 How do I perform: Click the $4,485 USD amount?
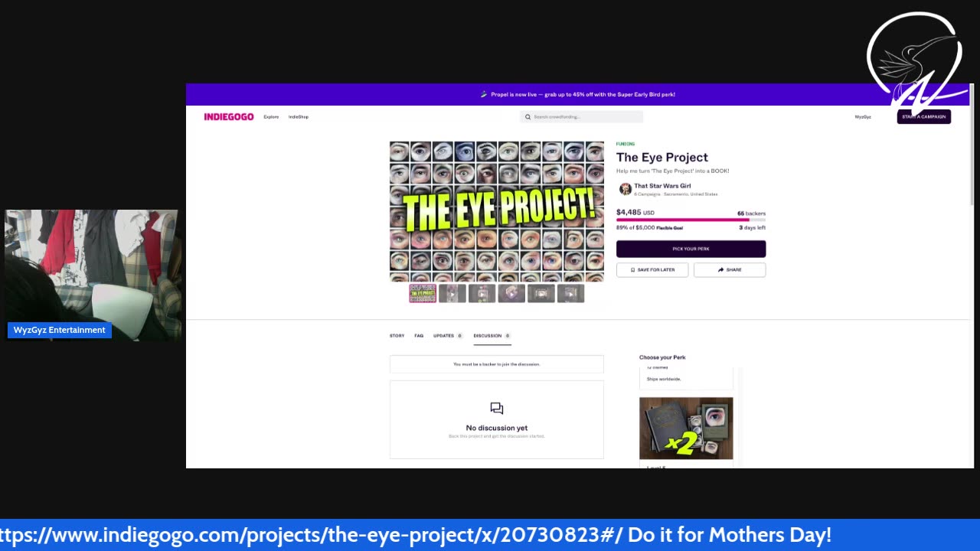[635, 212]
